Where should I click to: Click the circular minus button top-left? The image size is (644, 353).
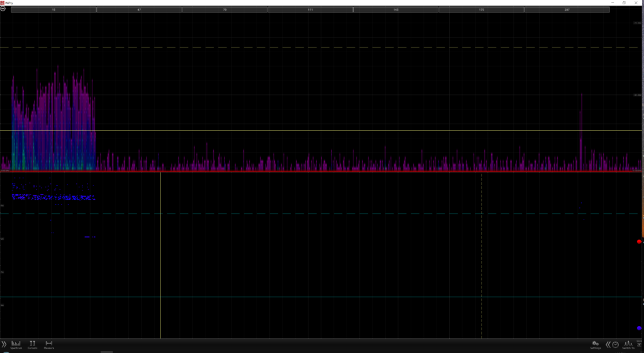[x=3, y=8]
